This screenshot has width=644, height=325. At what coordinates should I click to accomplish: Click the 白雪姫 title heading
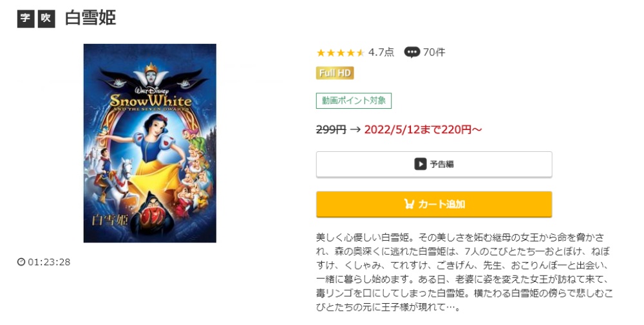click(90, 18)
